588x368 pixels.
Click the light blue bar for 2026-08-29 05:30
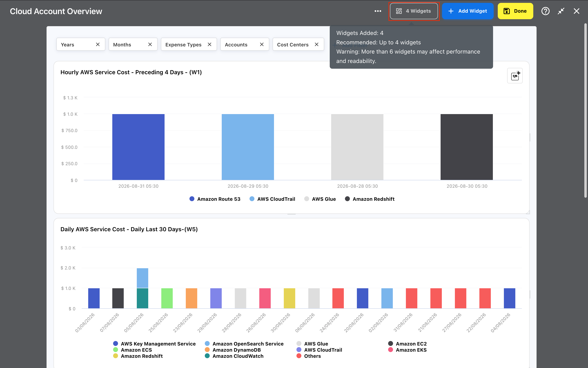pos(248,147)
